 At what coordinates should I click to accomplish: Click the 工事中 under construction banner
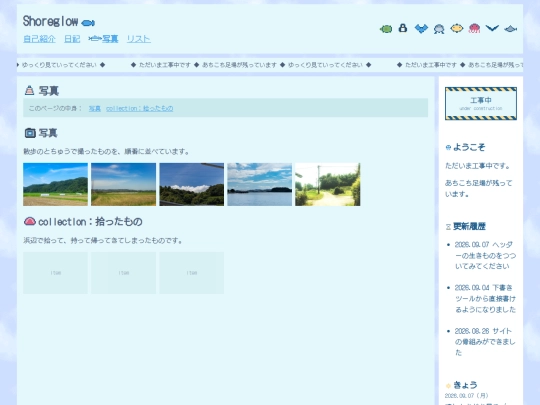pyautogui.click(x=481, y=103)
